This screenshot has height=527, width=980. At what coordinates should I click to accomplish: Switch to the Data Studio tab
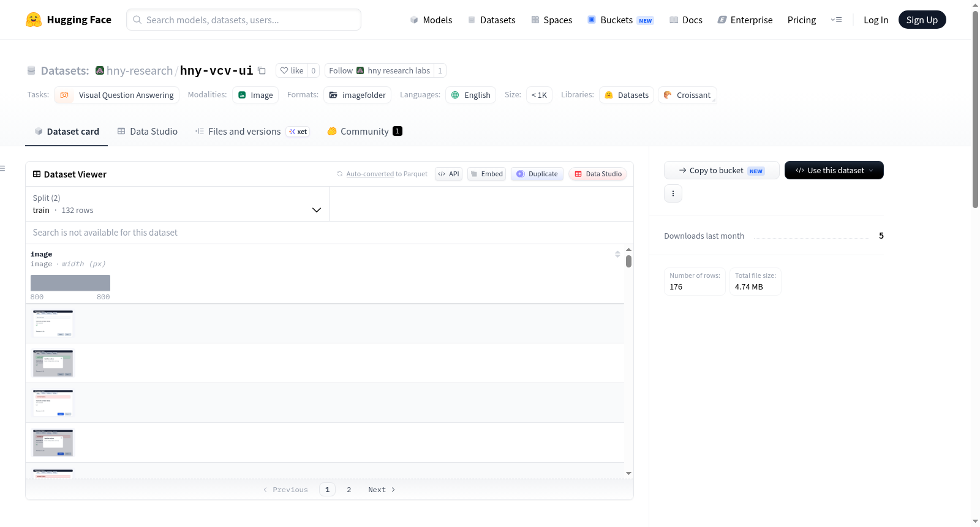point(148,132)
